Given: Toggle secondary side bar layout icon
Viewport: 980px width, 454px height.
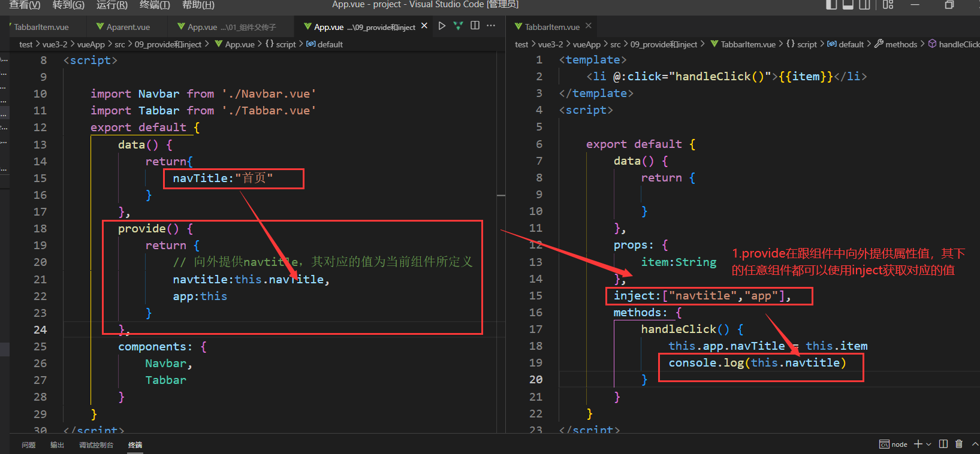Looking at the screenshot, I should (x=864, y=5).
